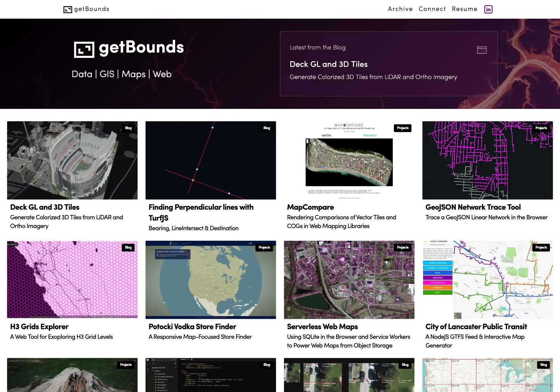Open the MapCompare project

[310, 207]
